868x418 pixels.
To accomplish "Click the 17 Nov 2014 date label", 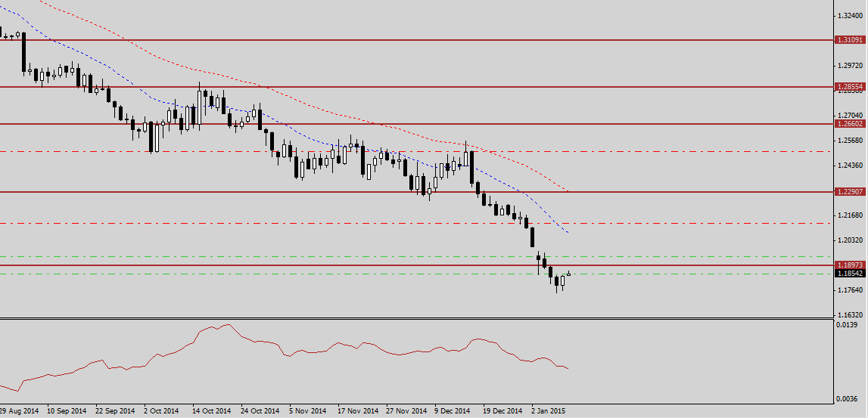I will pyautogui.click(x=358, y=411).
